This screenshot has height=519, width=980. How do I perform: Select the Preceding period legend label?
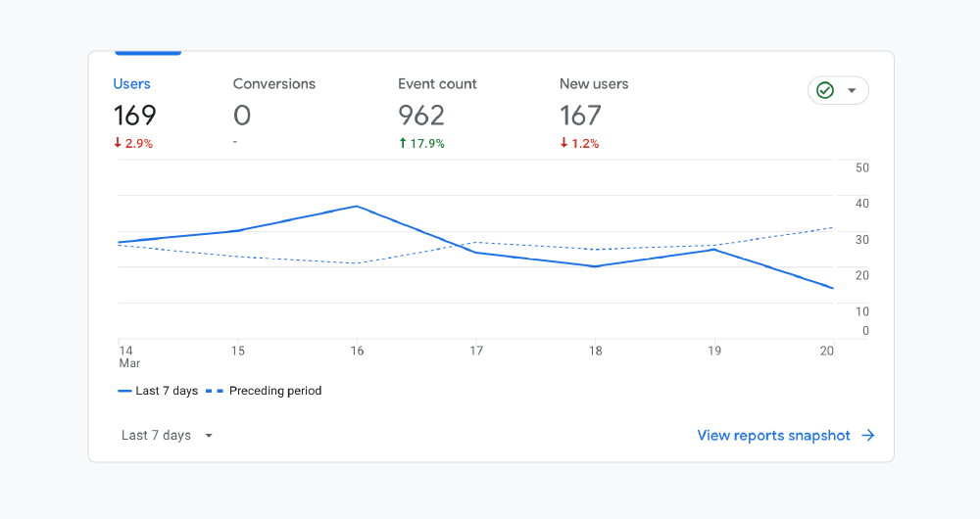275,391
